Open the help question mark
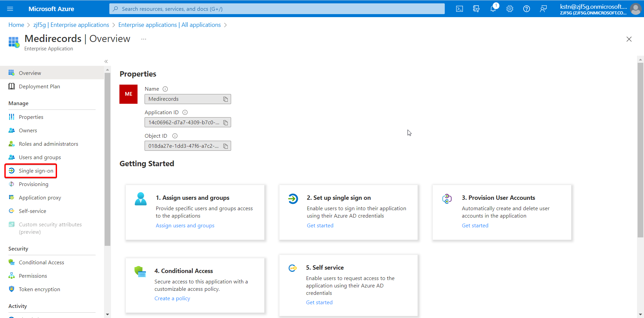 pyautogui.click(x=527, y=9)
